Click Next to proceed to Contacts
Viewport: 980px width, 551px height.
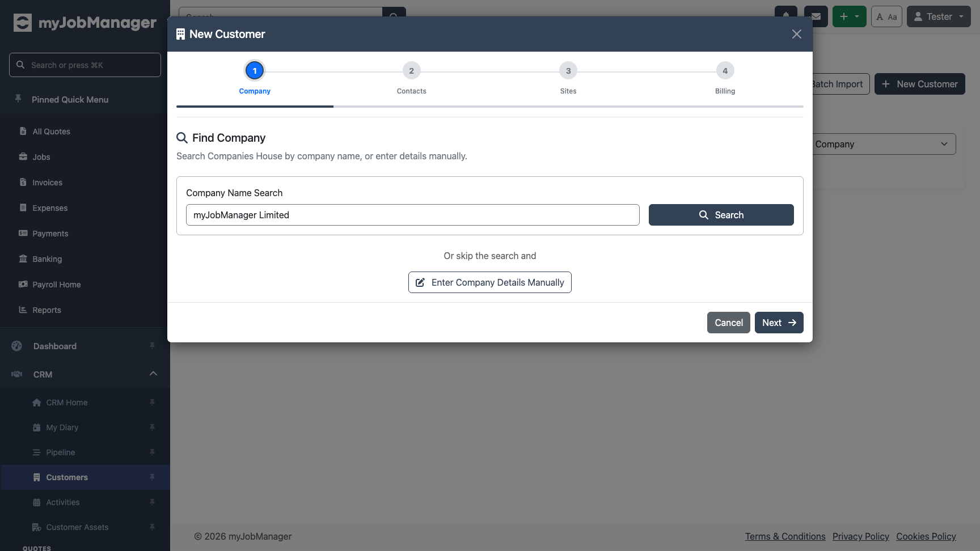(x=779, y=323)
